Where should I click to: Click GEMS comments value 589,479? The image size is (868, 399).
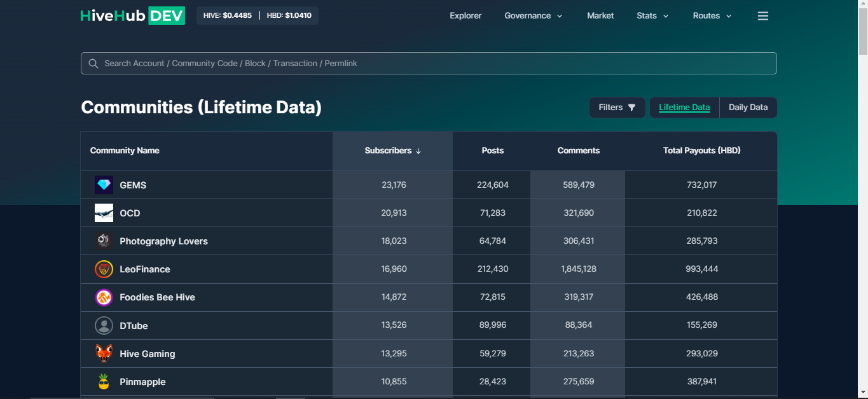point(579,185)
